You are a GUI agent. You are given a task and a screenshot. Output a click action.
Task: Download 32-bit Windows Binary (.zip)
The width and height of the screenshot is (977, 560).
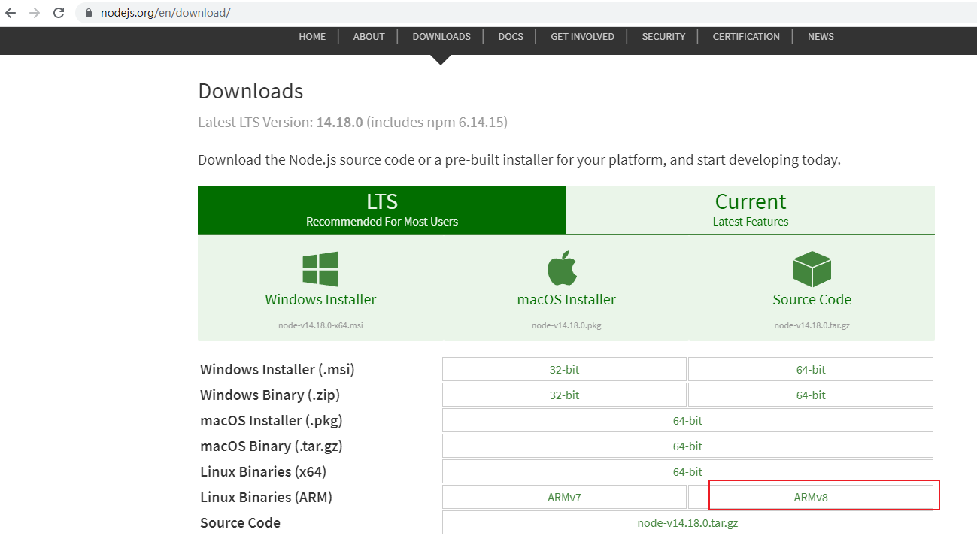[x=564, y=395]
